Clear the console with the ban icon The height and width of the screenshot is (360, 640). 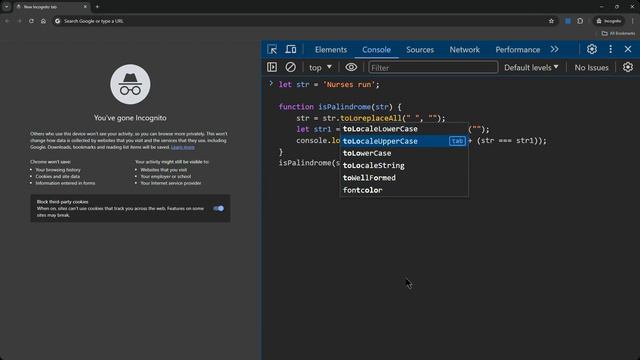click(290, 67)
